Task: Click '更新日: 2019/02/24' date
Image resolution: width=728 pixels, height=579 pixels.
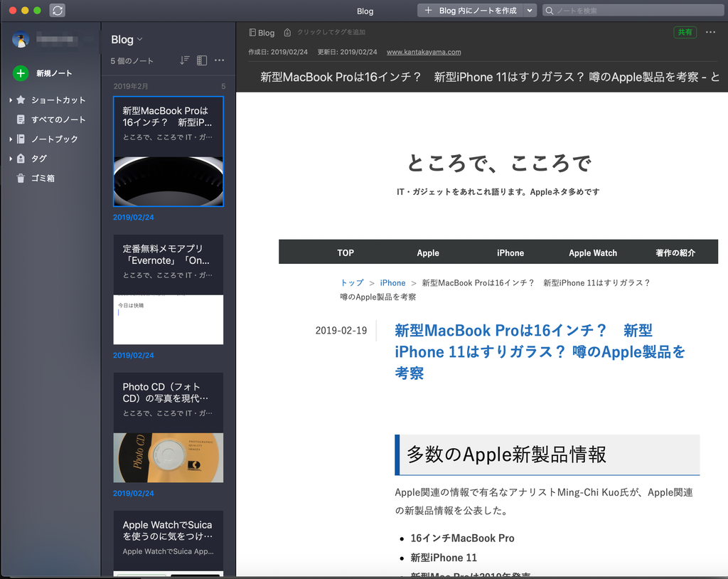Action: (347, 52)
